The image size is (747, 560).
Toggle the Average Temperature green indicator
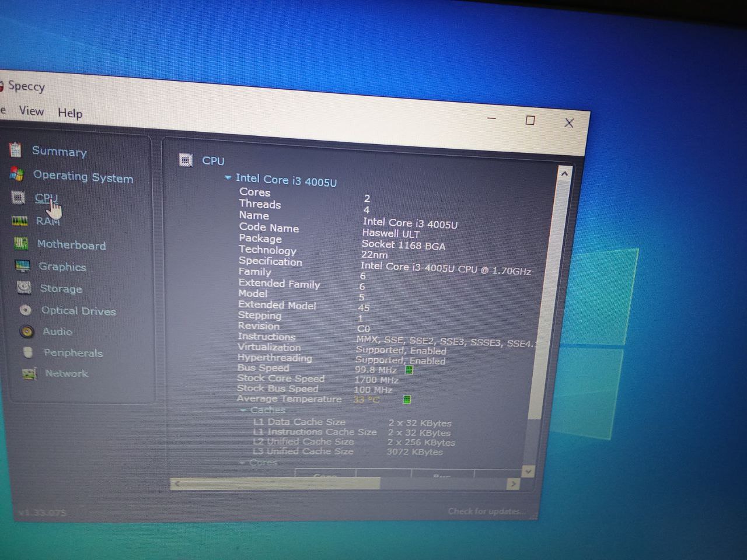coord(407,400)
